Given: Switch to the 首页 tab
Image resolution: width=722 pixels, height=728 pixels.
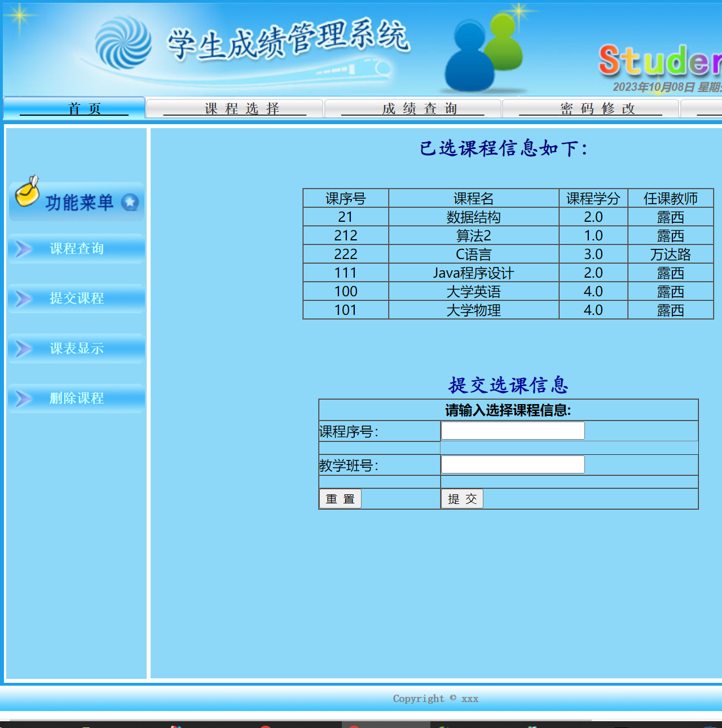Looking at the screenshot, I should [83, 108].
